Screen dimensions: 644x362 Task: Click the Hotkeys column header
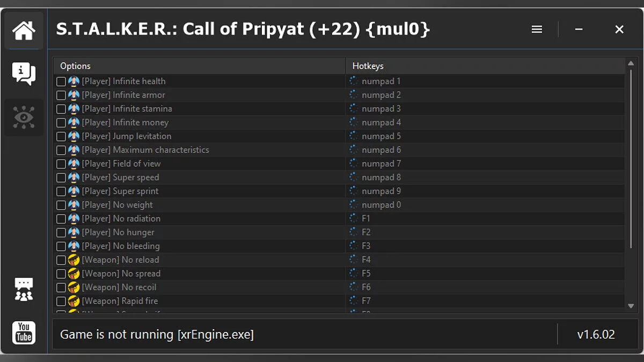pyautogui.click(x=368, y=65)
